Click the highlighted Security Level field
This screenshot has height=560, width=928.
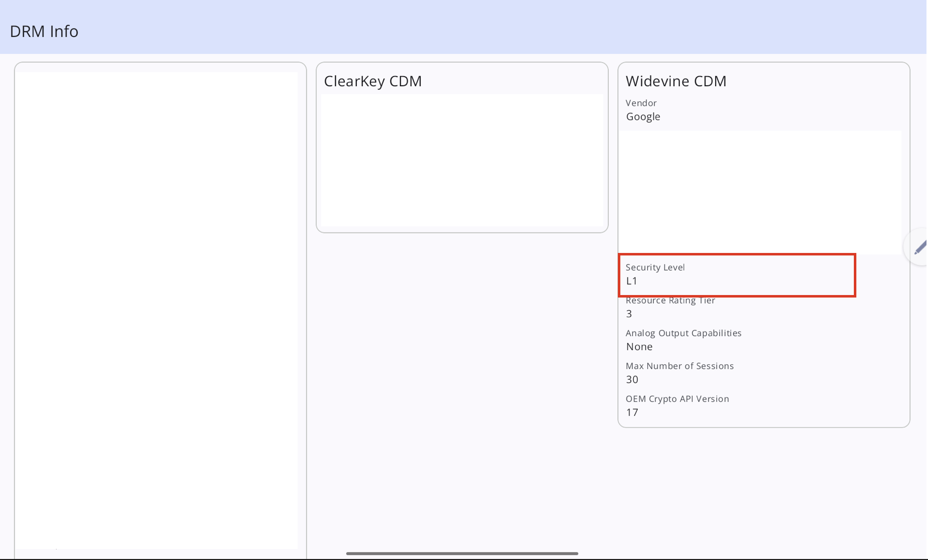pyautogui.click(x=737, y=275)
